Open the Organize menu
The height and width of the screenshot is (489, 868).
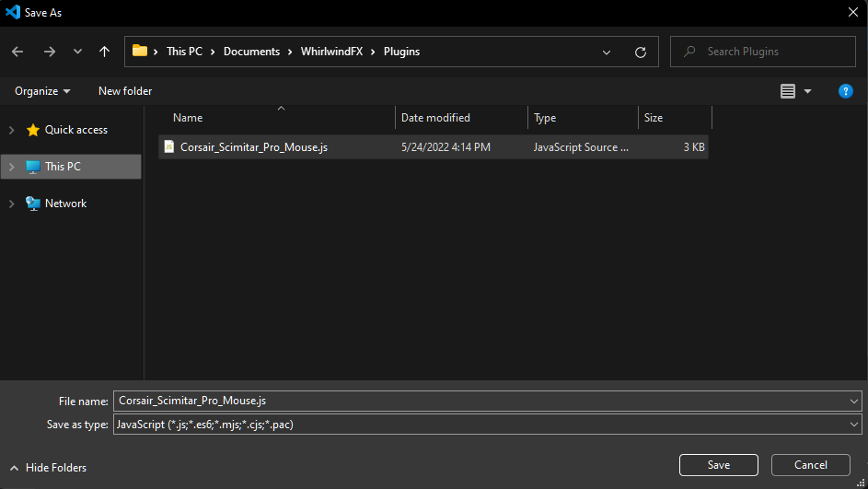pyautogui.click(x=42, y=91)
